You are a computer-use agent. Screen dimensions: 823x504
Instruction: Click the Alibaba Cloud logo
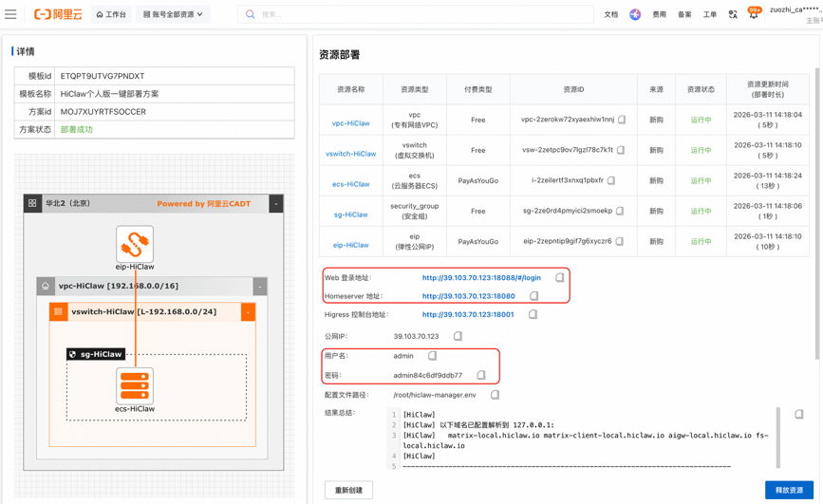point(58,14)
